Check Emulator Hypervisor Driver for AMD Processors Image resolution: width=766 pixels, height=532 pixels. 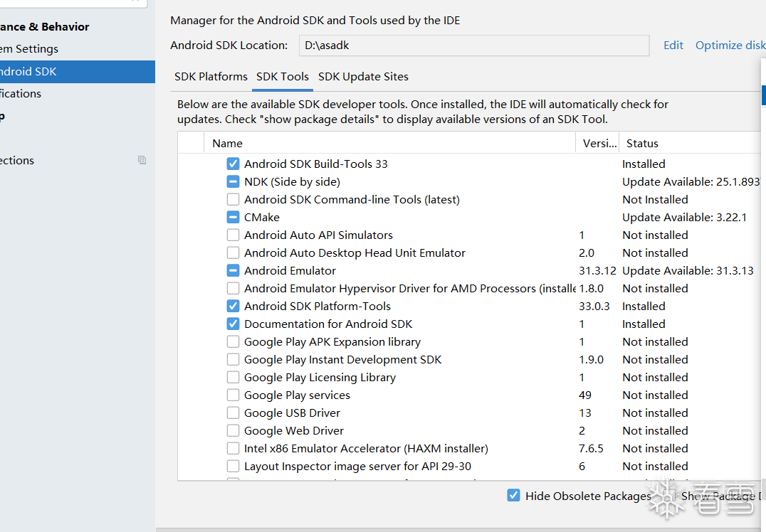click(233, 289)
